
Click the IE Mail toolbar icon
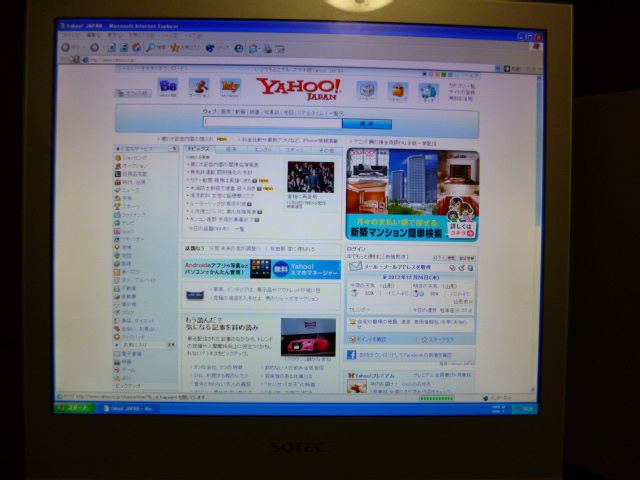(x=253, y=49)
